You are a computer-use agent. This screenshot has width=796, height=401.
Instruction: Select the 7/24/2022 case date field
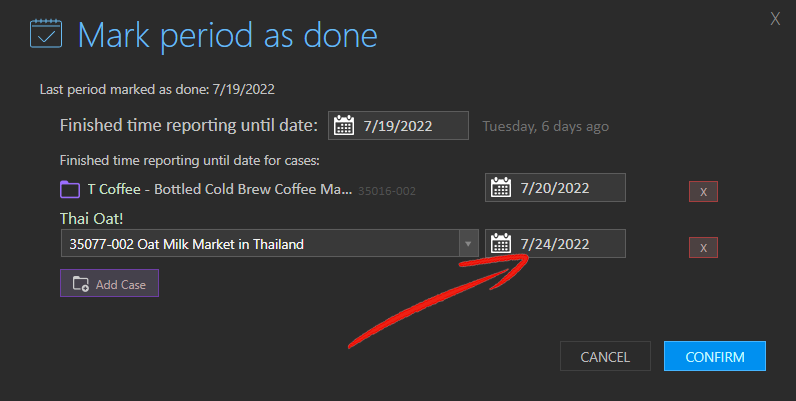click(x=555, y=243)
